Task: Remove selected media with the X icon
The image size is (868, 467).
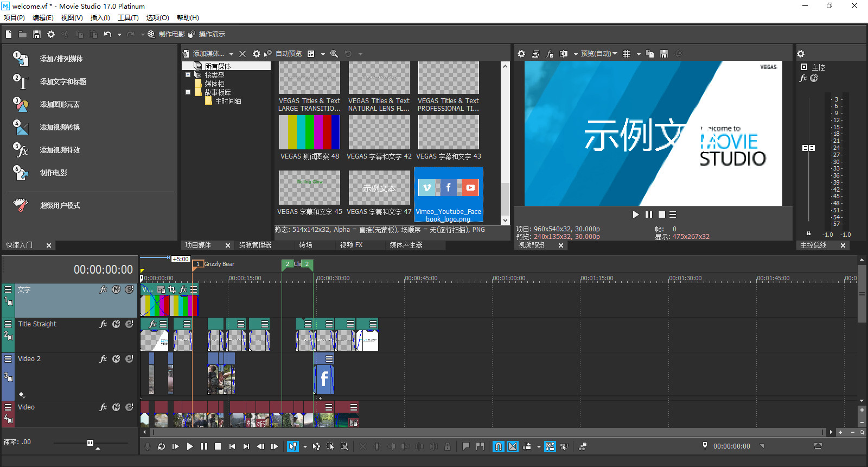Action: [x=242, y=54]
